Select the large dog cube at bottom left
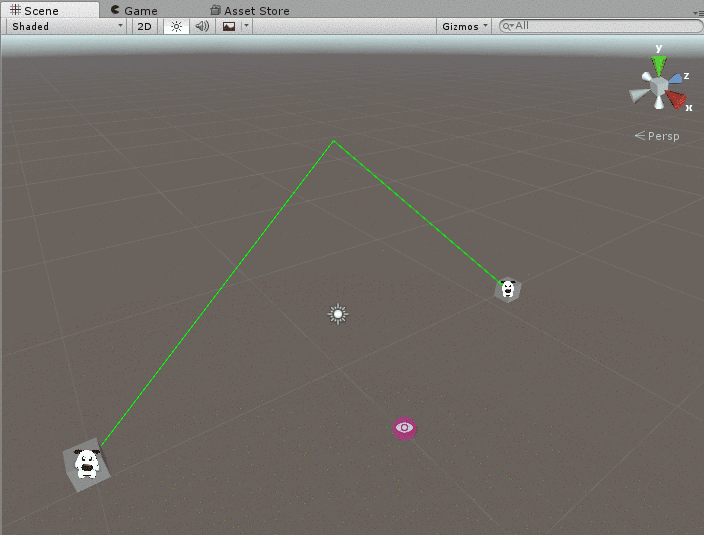 pos(87,464)
